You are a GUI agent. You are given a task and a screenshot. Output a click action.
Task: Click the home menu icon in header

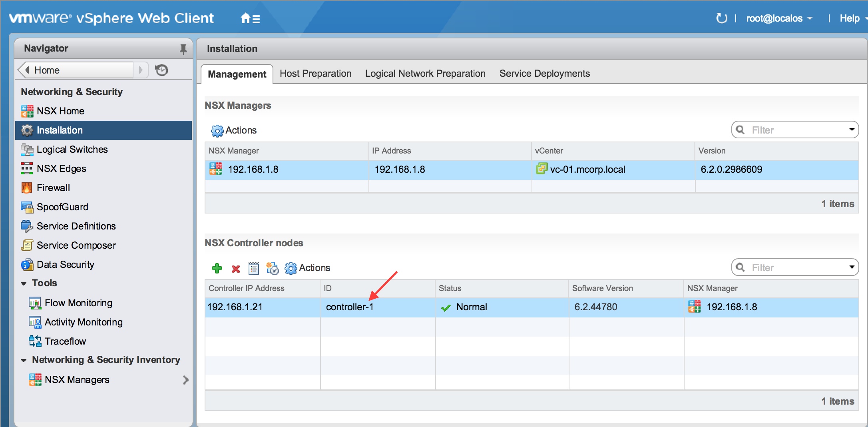point(250,18)
